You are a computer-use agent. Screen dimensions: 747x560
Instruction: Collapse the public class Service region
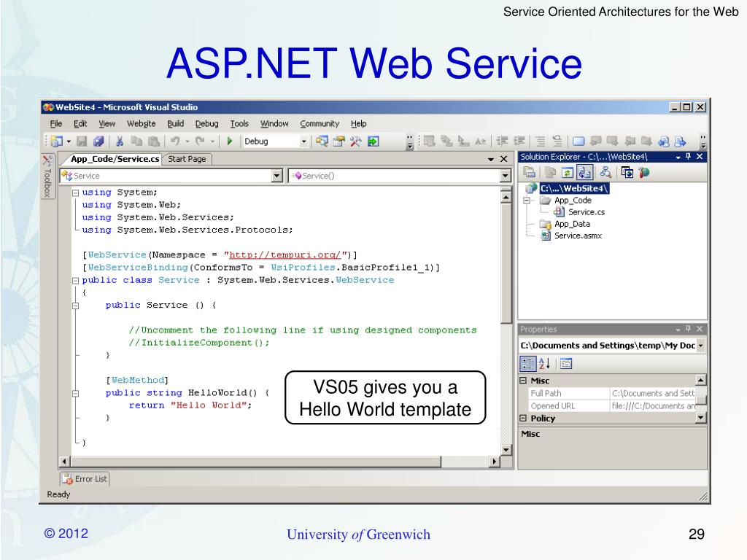75,281
